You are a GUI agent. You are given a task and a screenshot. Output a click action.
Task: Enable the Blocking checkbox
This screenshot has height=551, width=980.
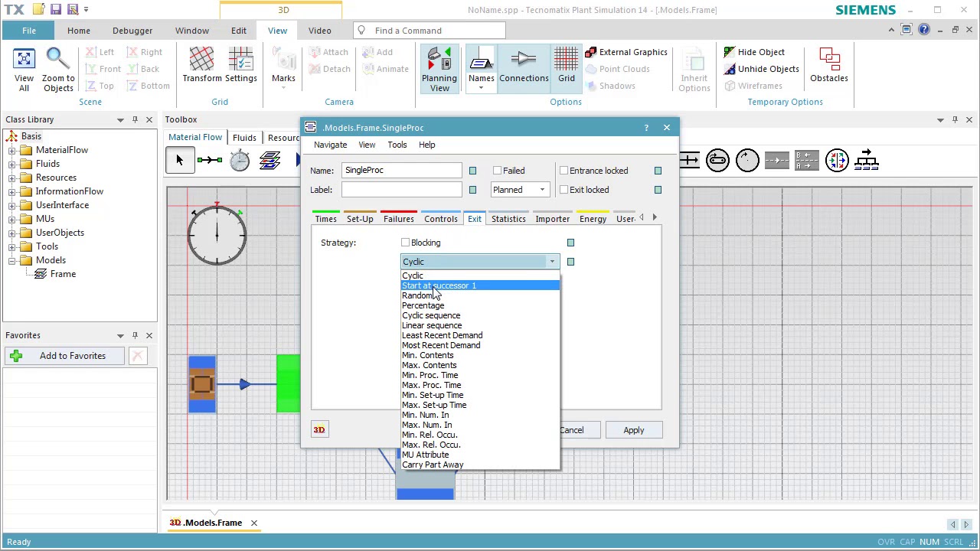click(406, 243)
